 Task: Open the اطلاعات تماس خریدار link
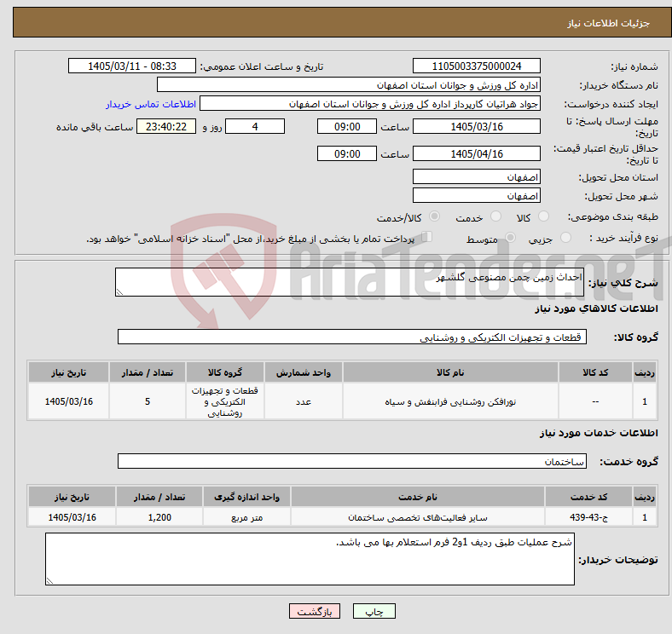click(151, 104)
